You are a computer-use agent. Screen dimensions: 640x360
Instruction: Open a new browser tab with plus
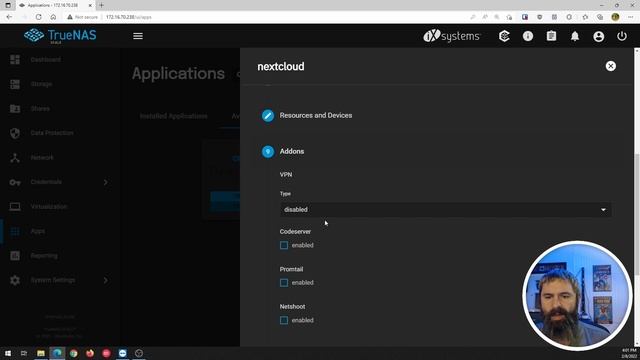(x=101, y=5)
